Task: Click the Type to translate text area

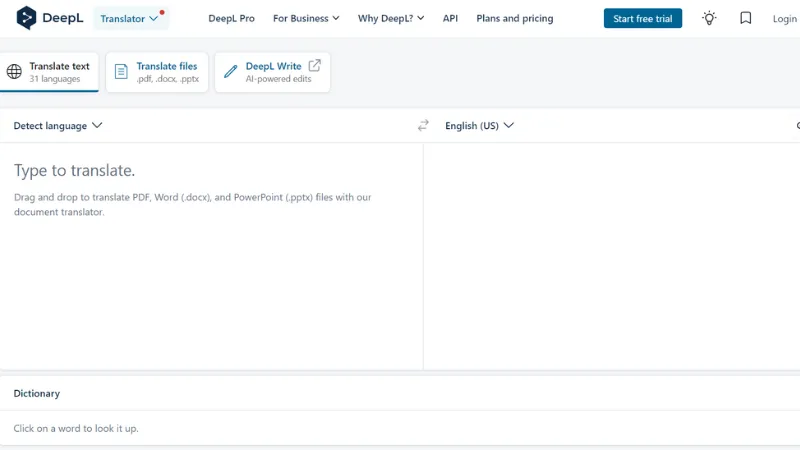Action: click(x=210, y=250)
